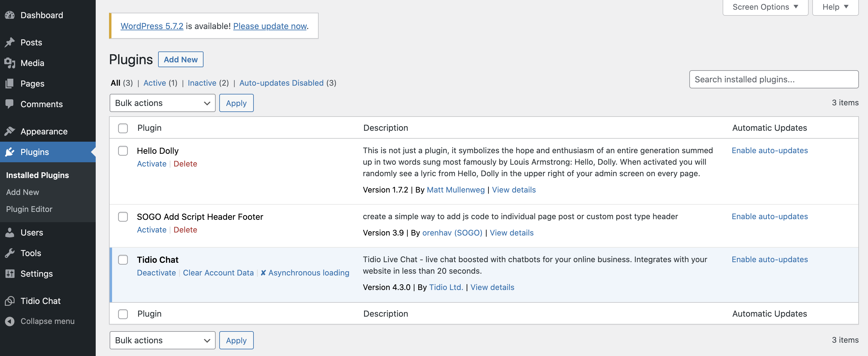868x356 pixels.
Task: Click the Collapse menu arrow icon
Action: point(10,321)
